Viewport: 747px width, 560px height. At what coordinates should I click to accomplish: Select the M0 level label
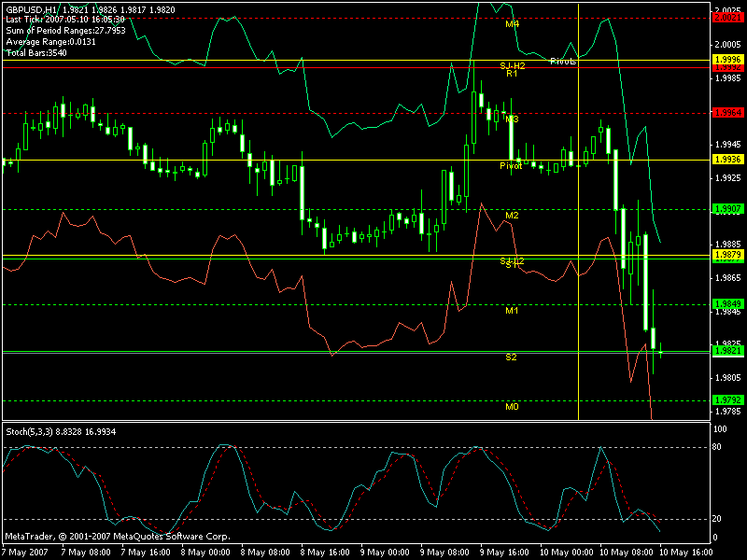pyautogui.click(x=512, y=407)
